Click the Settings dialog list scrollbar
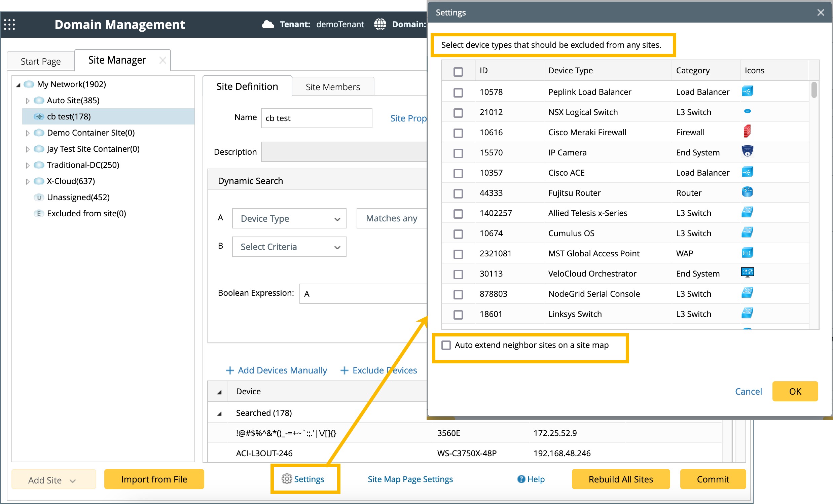The height and width of the screenshot is (504, 833). pos(814,90)
